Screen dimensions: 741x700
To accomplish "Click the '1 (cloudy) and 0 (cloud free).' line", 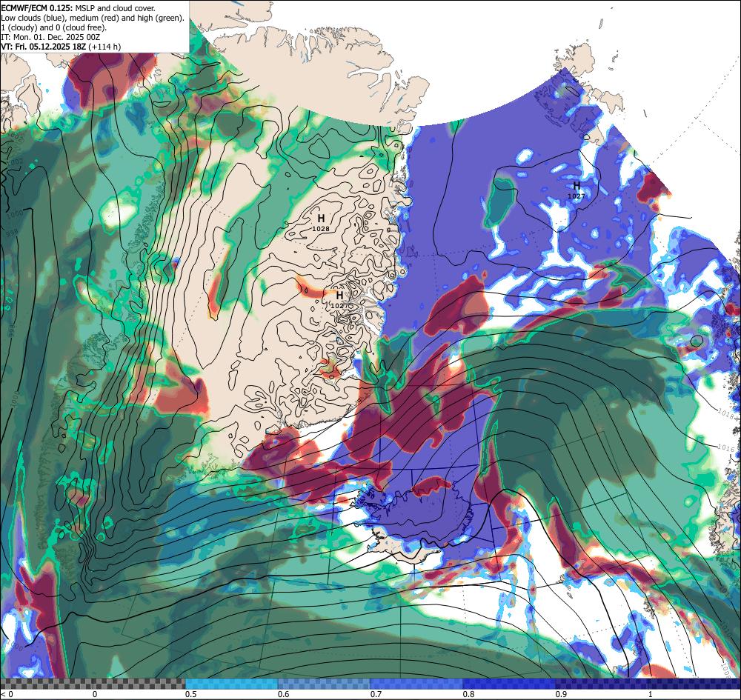I will pos(54,27).
